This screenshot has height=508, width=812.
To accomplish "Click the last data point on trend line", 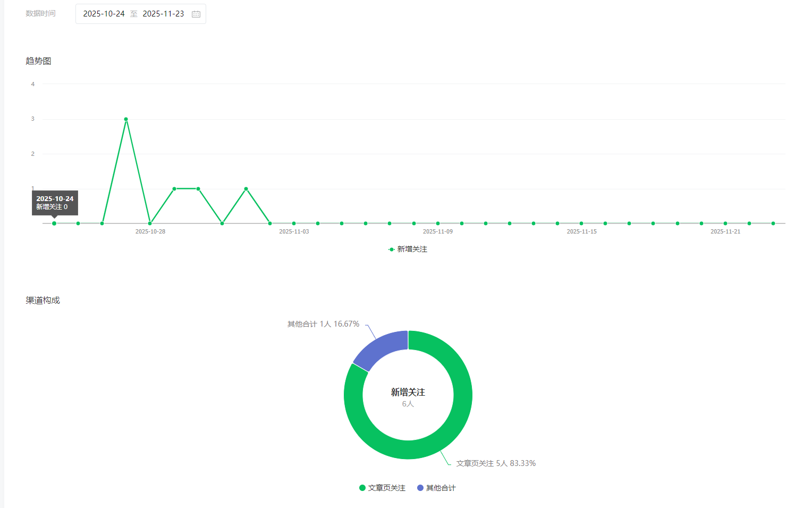I will (773, 223).
